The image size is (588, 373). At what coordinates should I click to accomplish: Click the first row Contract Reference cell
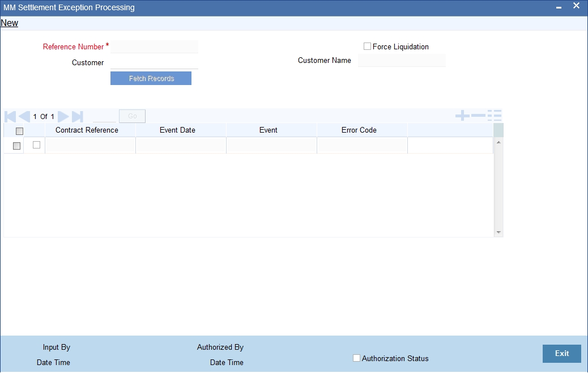click(x=90, y=145)
